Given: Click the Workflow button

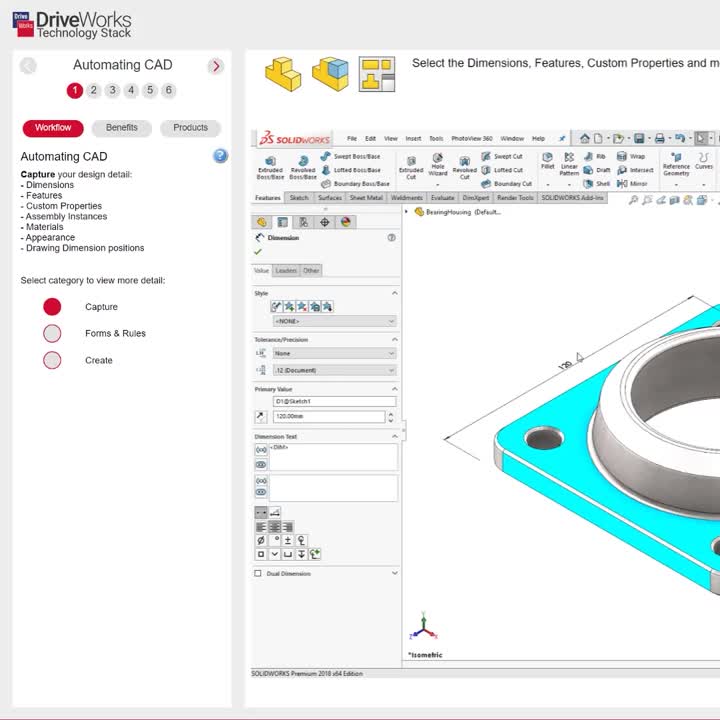Looking at the screenshot, I should coord(53,128).
